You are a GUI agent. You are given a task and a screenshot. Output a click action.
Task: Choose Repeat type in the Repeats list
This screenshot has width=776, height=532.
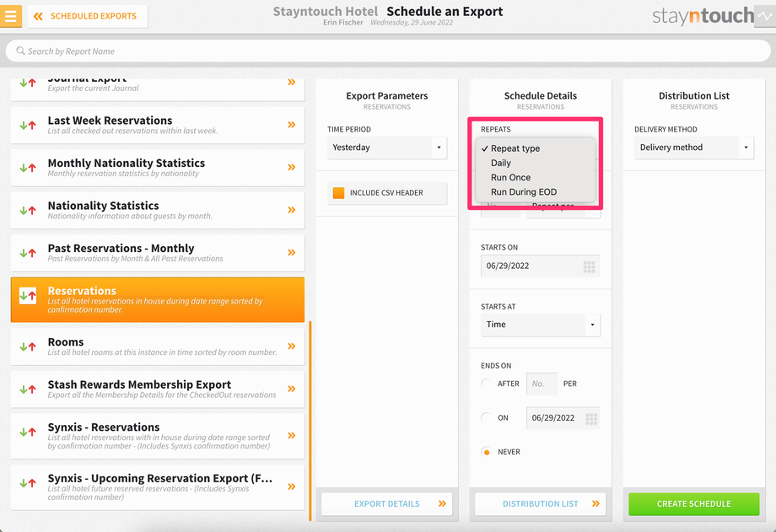click(x=515, y=148)
